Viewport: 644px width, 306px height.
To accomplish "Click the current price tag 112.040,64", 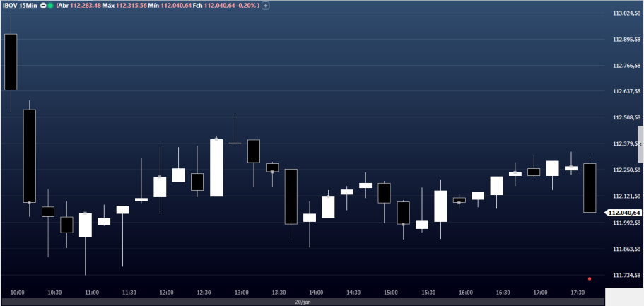I will pos(623,212).
